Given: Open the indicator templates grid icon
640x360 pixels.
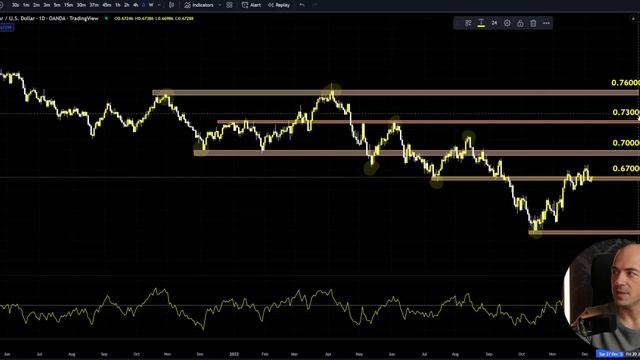Looking at the screenshot, I should coord(229,5).
